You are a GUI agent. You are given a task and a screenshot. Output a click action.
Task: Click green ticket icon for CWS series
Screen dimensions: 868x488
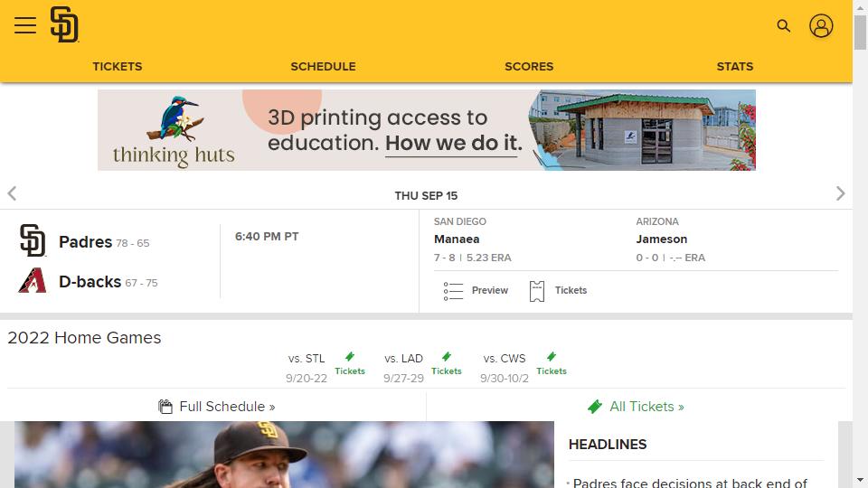pos(552,357)
